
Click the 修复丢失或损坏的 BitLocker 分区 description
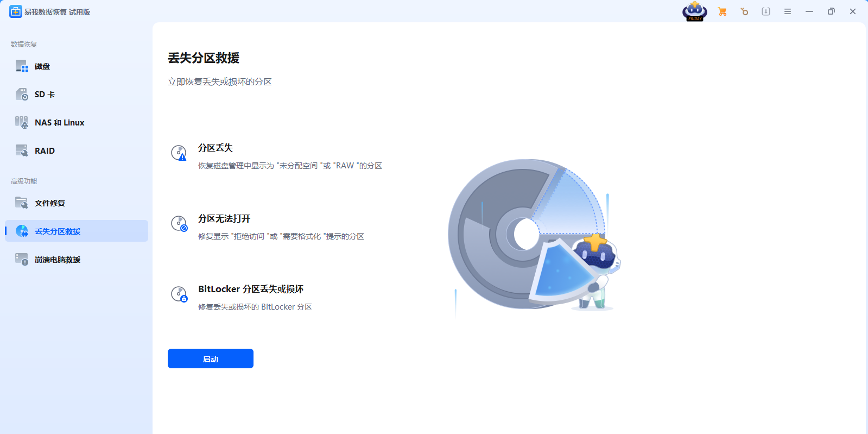click(x=255, y=307)
